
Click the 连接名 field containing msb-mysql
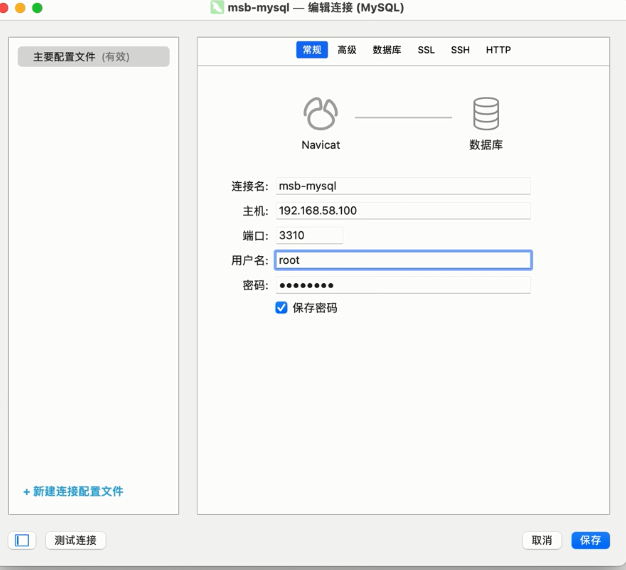pos(403,186)
